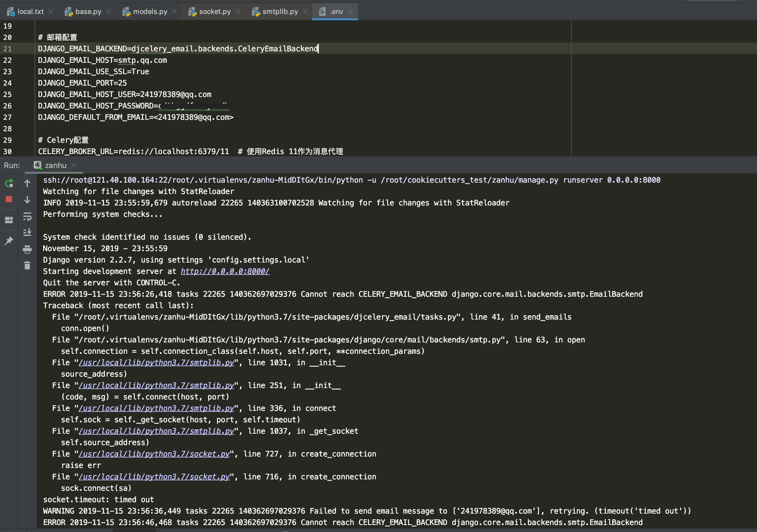The height and width of the screenshot is (532, 757).
Task: Click the DJANGO_EMAIL_HOST_PASSWORD line
Action: [135, 106]
